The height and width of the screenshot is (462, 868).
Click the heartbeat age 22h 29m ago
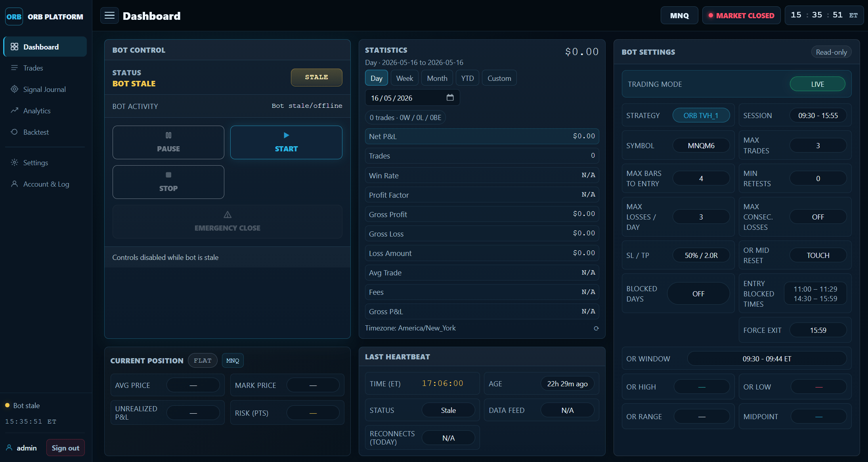click(x=567, y=384)
